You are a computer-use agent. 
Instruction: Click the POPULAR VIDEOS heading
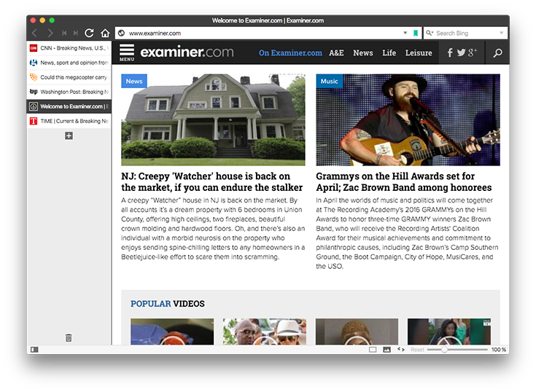168,304
